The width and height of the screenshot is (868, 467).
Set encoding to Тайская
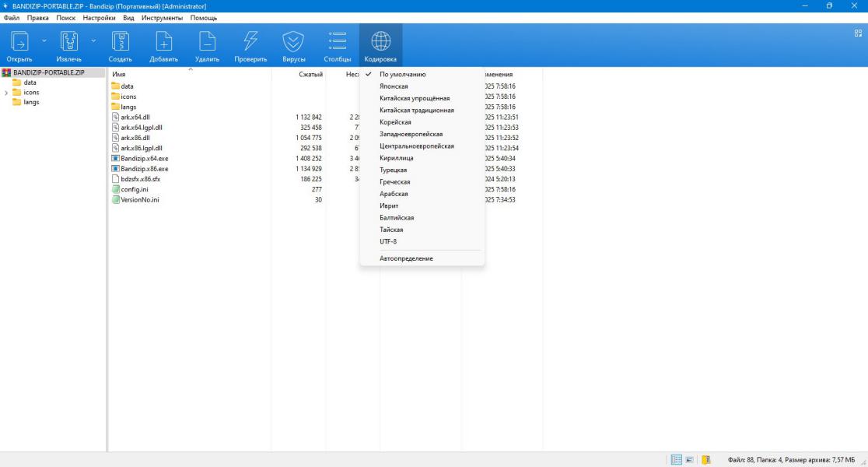(x=422, y=230)
